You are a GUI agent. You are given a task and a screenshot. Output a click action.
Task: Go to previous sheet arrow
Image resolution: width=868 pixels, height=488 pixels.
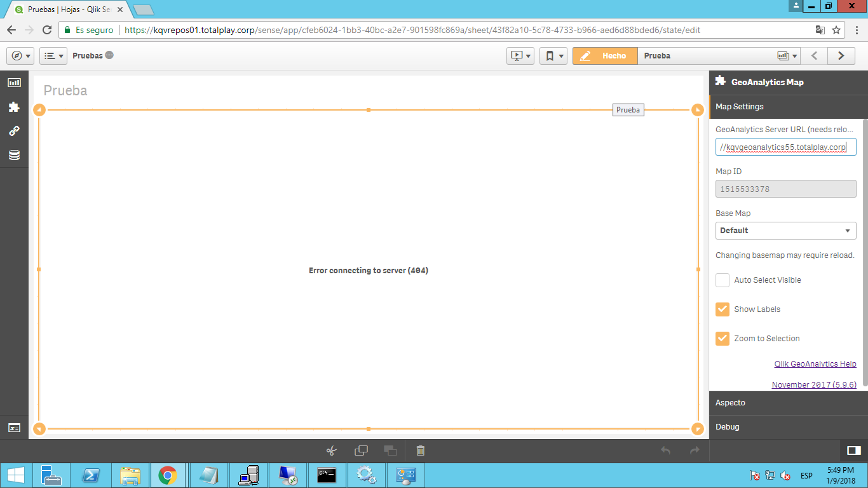click(x=814, y=56)
